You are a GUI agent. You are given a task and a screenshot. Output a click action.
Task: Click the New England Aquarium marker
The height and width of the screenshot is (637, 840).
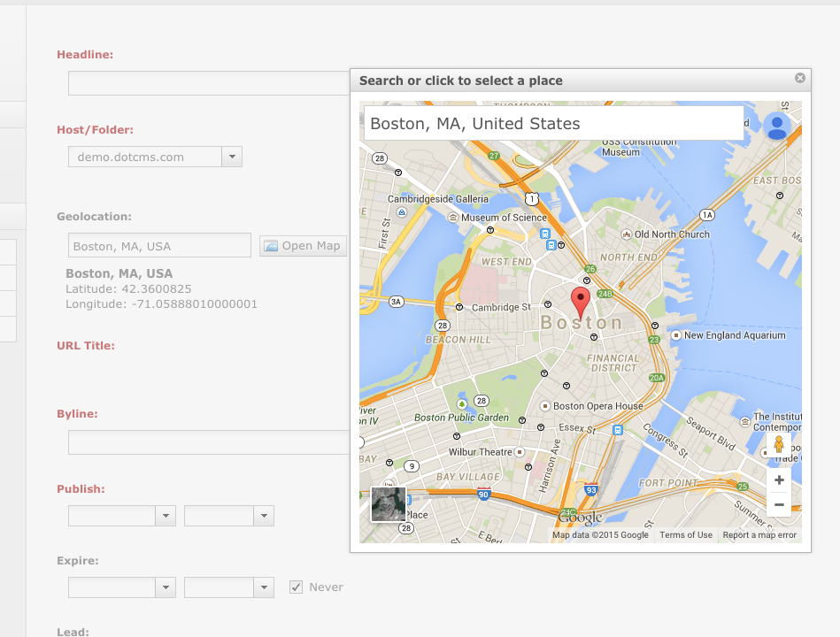coord(676,335)
